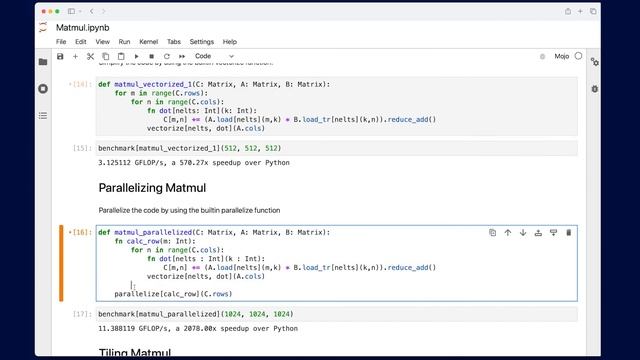Open the Settings menu
Screen dimensions: 640x360
coord(202,42)
